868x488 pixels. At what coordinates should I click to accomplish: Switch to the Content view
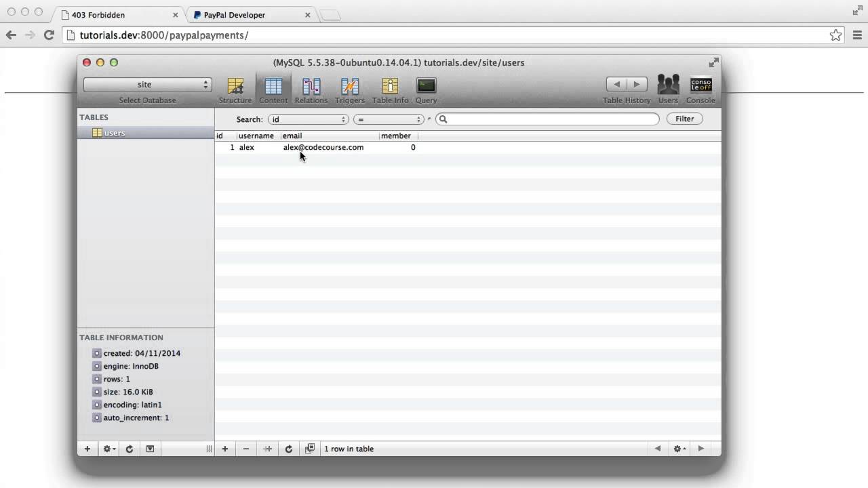click(x=273, y=90)
